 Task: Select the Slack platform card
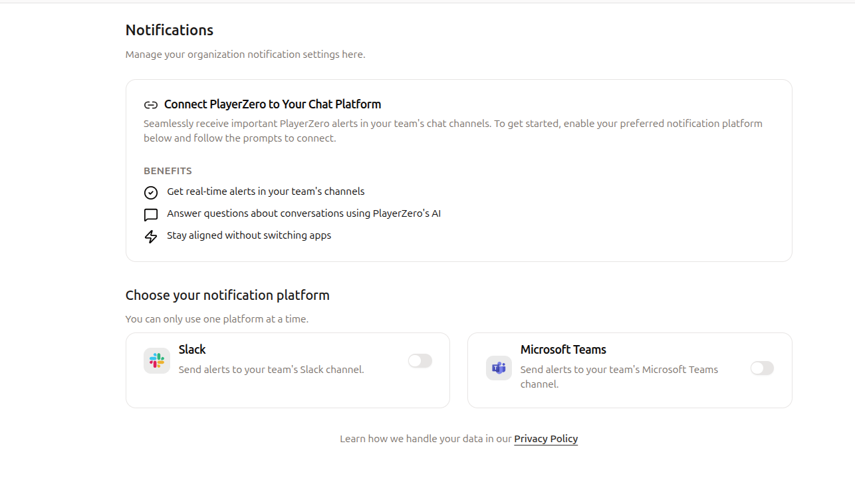click(x=287, y=370)
